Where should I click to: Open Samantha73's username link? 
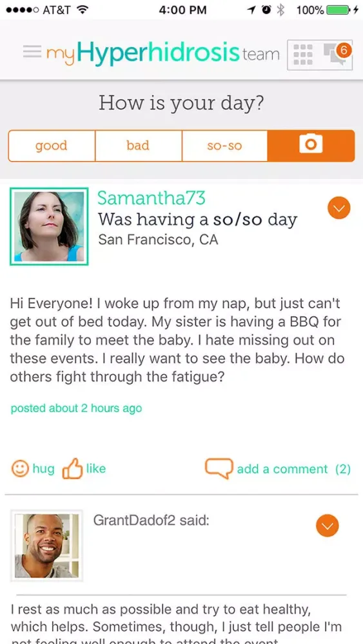tap(152, 198)
